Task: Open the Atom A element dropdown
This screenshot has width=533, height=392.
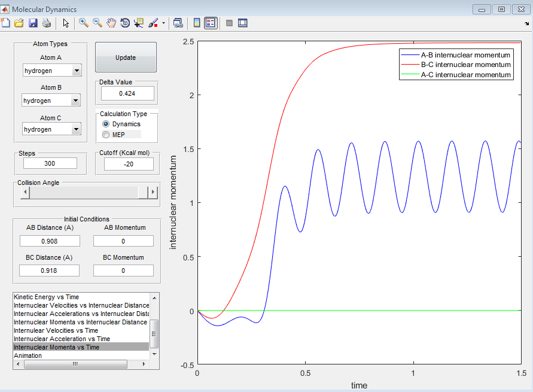Action: [x=76, y=71]
